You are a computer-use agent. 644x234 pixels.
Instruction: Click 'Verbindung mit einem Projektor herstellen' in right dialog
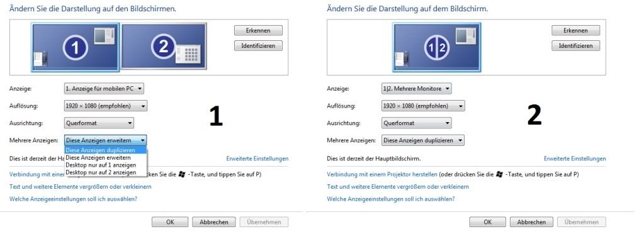point(382,174)
